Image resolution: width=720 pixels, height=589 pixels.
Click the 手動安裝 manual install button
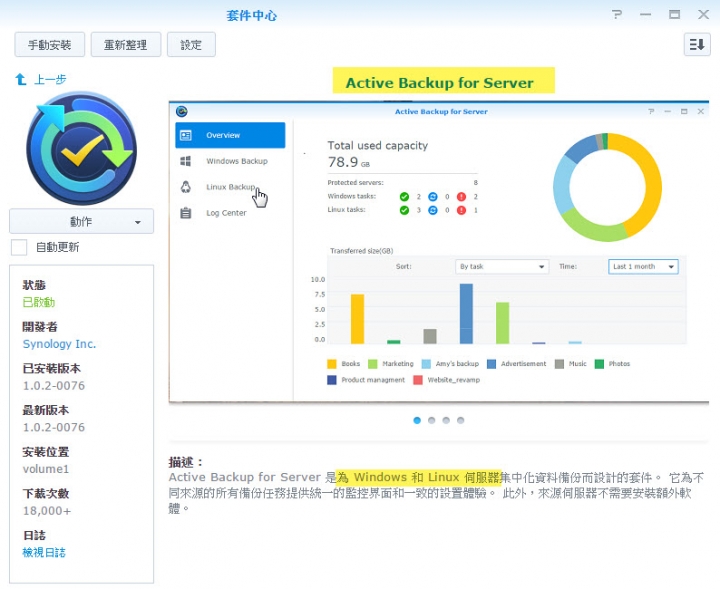coord(50,45)
